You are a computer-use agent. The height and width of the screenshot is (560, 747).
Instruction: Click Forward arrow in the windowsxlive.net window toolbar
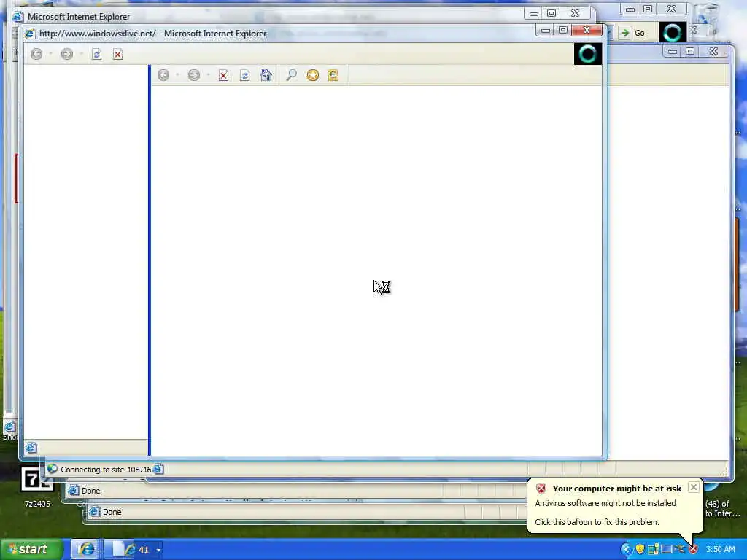tap(67, 54)
